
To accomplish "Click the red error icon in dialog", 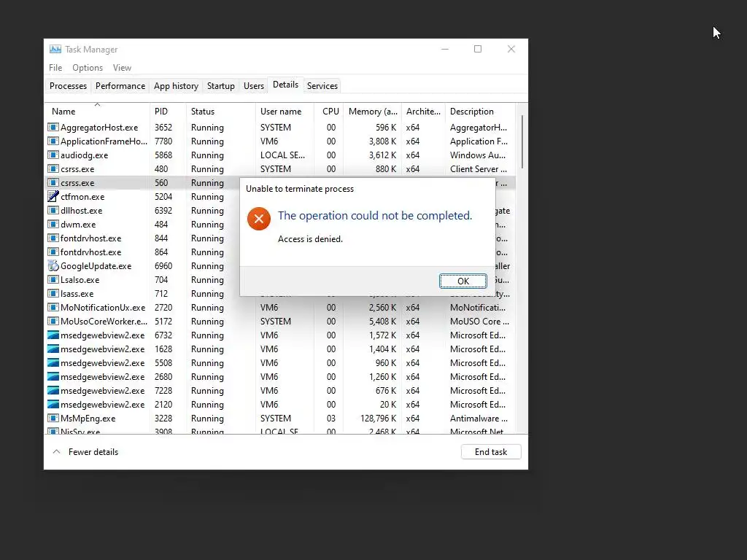I will pos(259,219).
